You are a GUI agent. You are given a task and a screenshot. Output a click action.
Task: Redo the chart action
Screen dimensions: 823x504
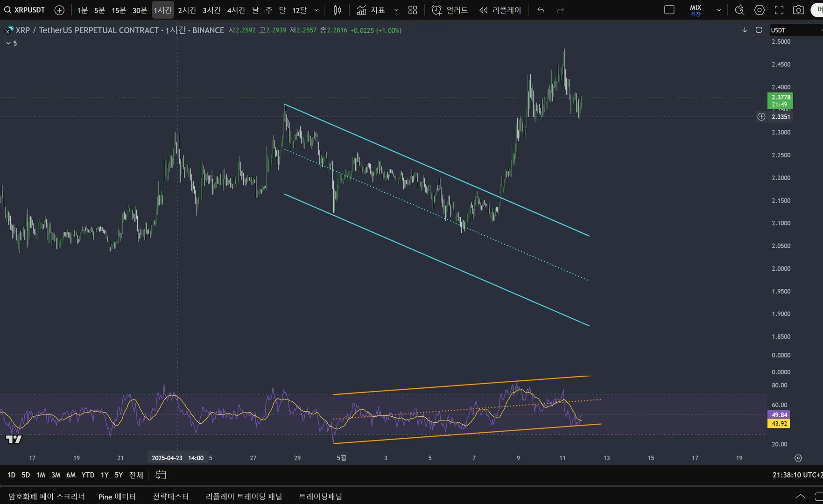(x=561, y=10)
